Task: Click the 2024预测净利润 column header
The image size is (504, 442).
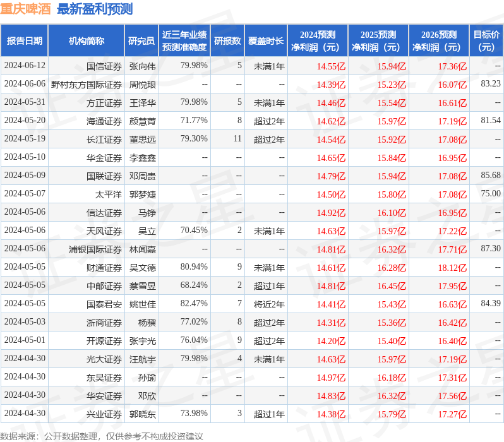Action: coord(318,41)
